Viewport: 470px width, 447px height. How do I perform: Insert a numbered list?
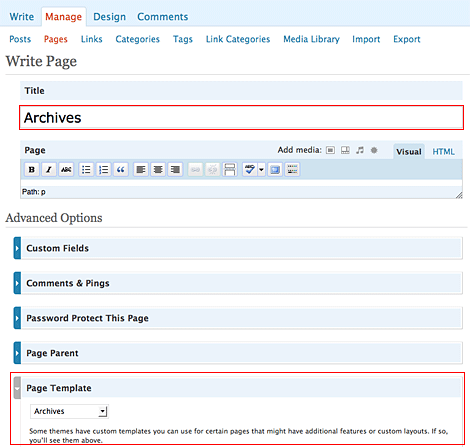tap(103, 170)
